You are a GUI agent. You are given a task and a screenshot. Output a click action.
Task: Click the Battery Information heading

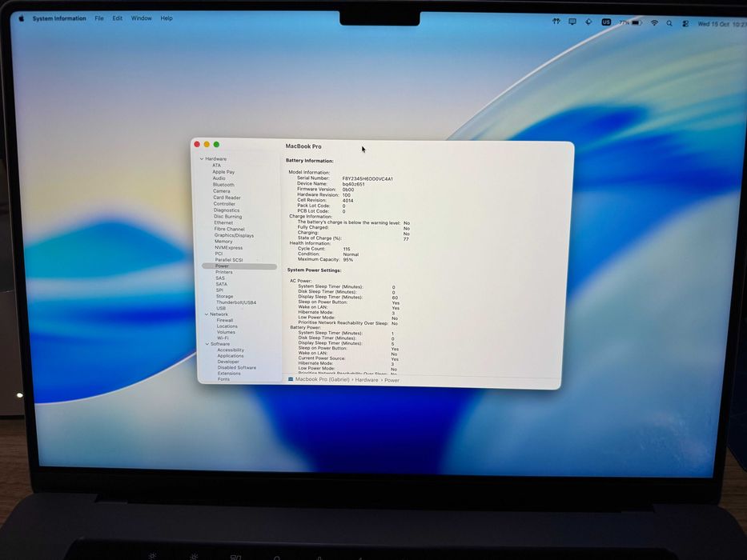[310, 161]
